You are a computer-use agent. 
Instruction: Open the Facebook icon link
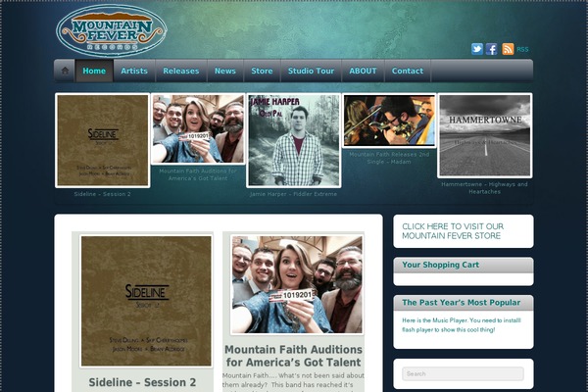pyautogui.click(x=492, y=49)
